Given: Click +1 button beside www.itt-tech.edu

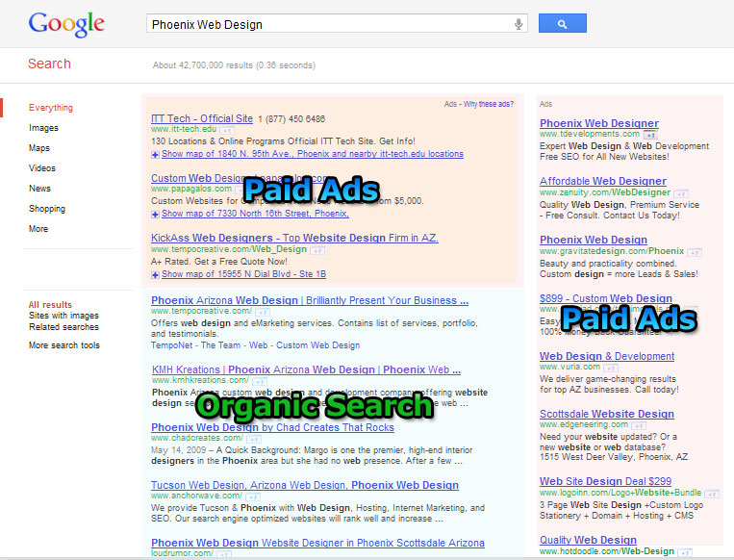Looking at the screenshot, I should click(x=227, y=130).
